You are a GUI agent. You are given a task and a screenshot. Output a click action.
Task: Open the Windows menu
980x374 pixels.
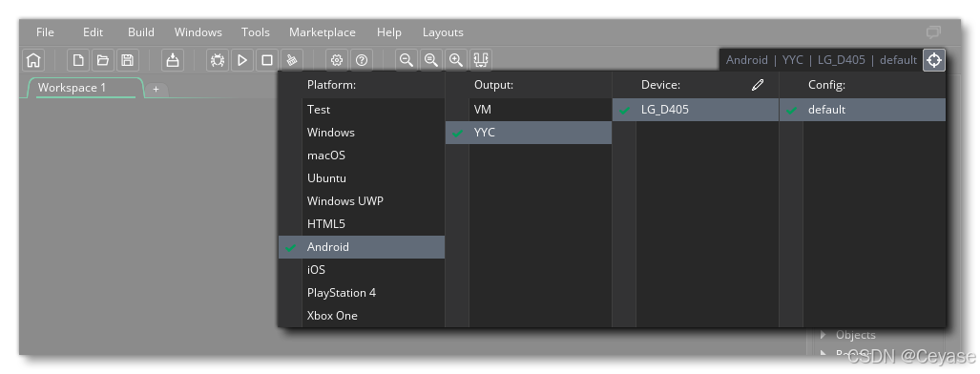tap(198, 31)
